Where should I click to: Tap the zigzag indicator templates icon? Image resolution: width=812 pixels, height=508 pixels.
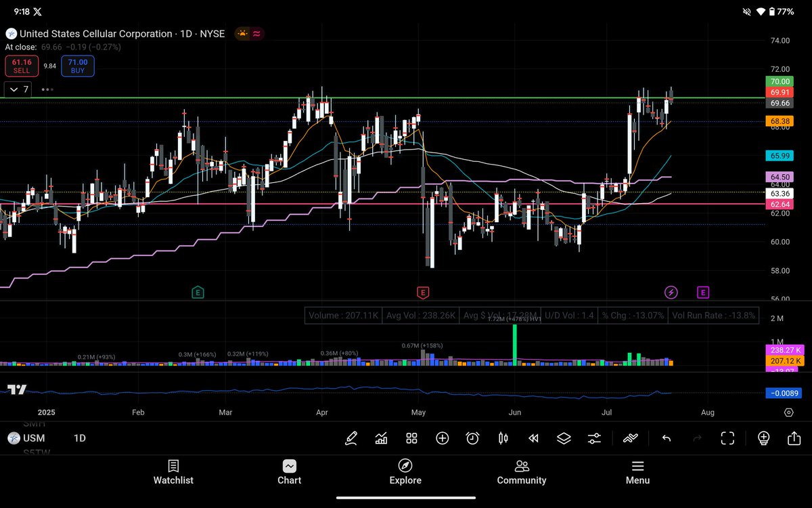631,438
